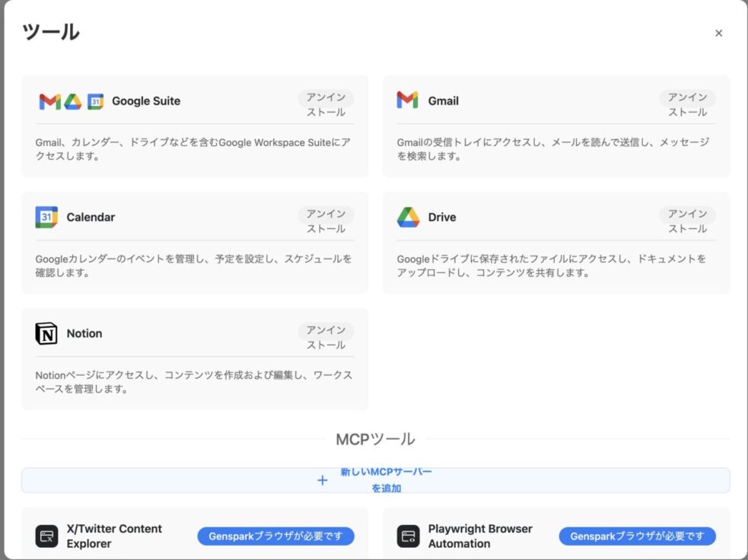Screen dimensions: 748x560
Task: Click the Google Drive triangle icon
Action: coord(408,218)
